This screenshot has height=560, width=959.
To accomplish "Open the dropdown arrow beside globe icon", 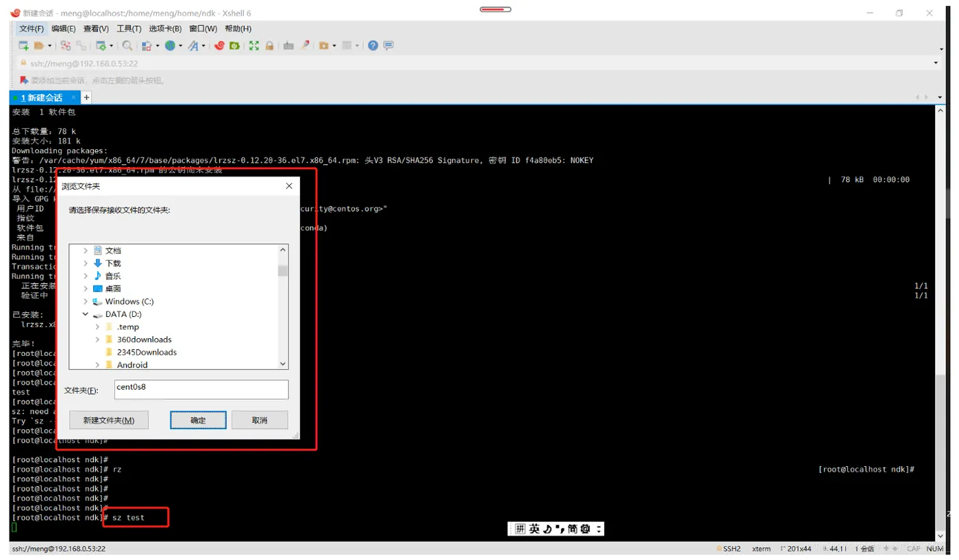I will pyautogui.click(x=180, y=46).
